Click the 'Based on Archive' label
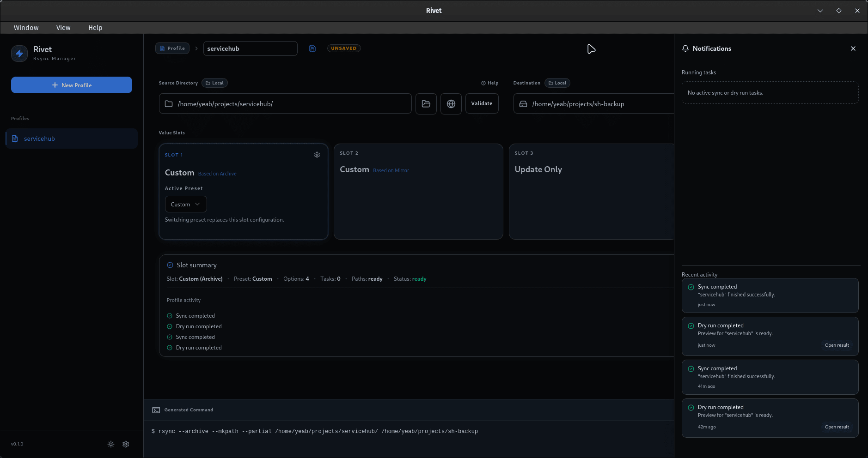Viewport: 868px width, 458px height. [x=217, y=174]
